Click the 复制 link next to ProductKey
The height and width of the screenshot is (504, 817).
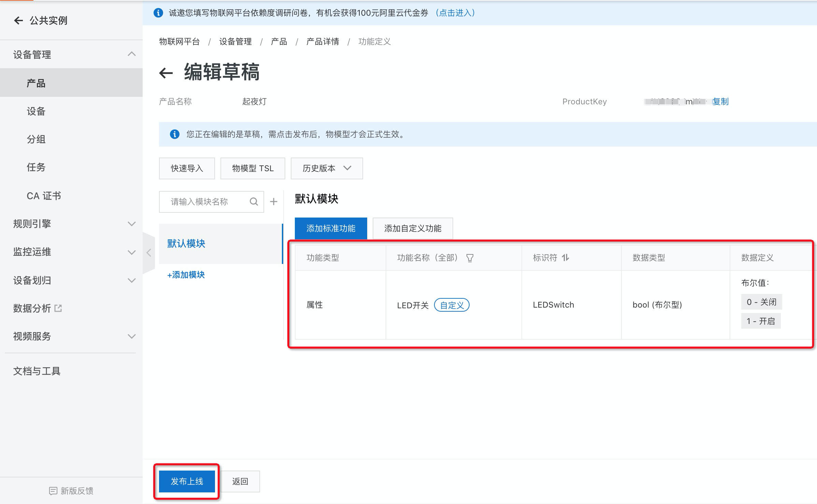pyautogui.click(x=720, y=102)
